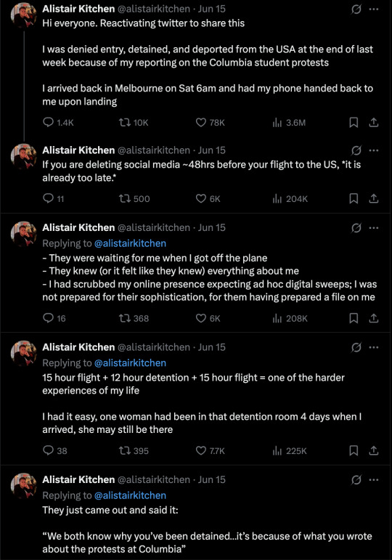392x560 pixels.
Task: Bookmark the 'Hi everyone' tweet
Action: point(354,123)
